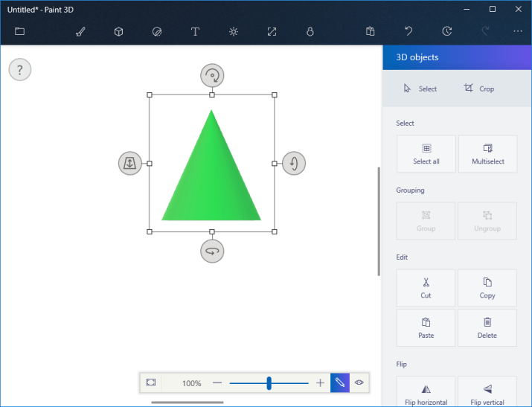Toggle the 2D edit pencil mode
This screenshot has height=407, width=532.
click(340, 382)
